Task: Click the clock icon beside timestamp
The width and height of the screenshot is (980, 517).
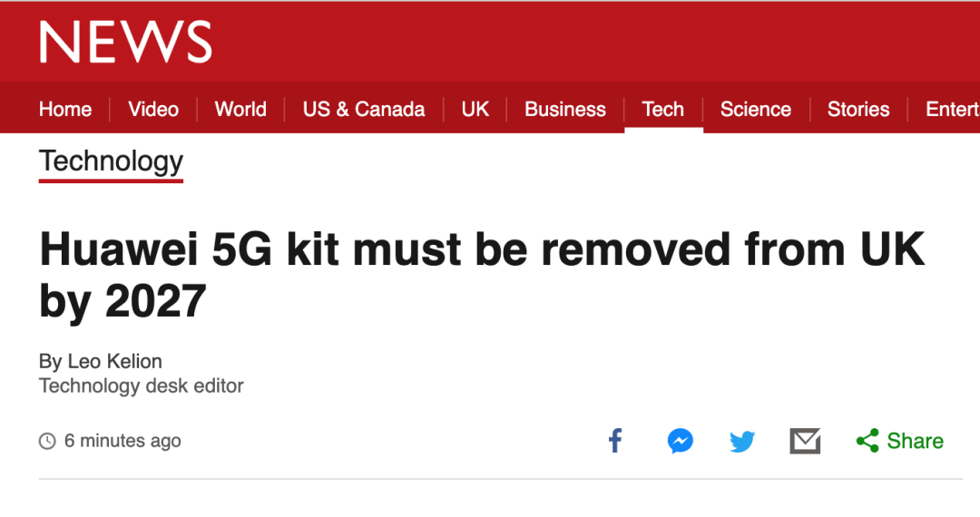Action: (x=47, y=442)
